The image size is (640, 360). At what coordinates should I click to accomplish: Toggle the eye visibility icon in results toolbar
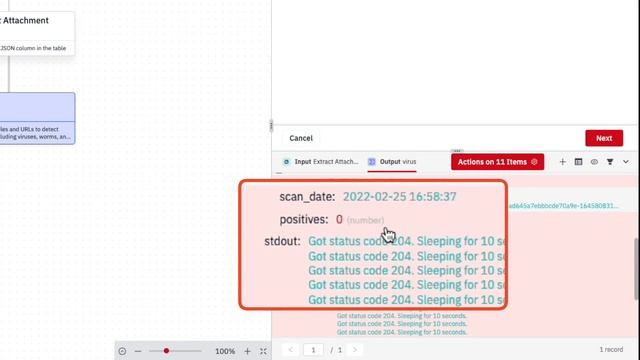pyautogui.click(x=594, y=162)
